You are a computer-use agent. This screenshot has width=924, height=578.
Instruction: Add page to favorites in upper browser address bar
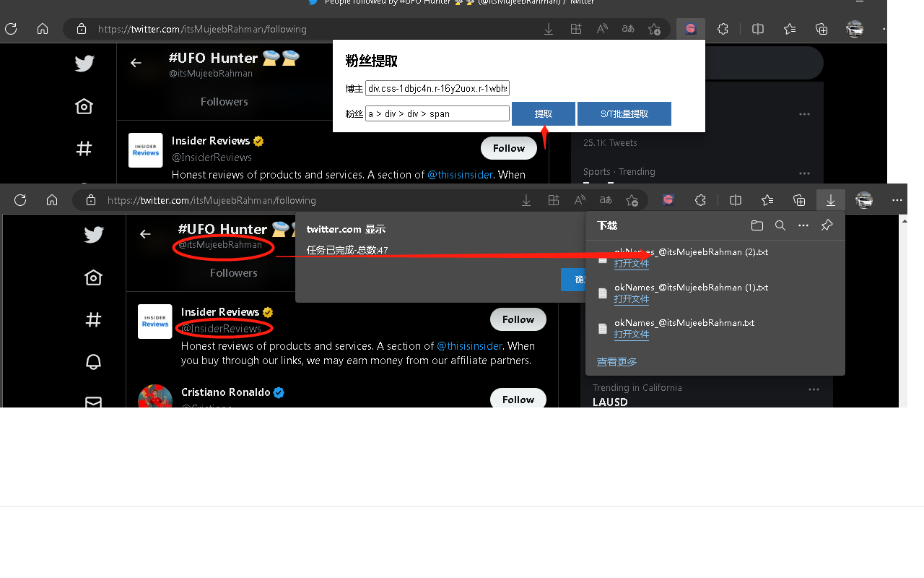click(654, 29)
